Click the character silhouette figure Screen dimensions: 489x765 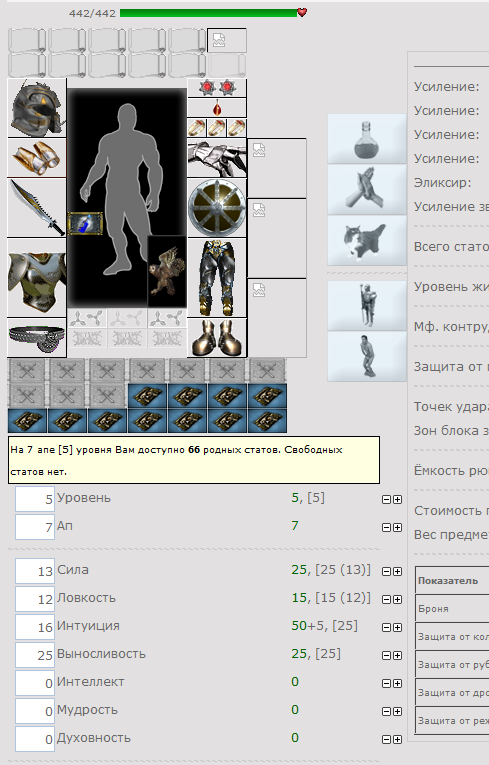(x=121, y=190)
